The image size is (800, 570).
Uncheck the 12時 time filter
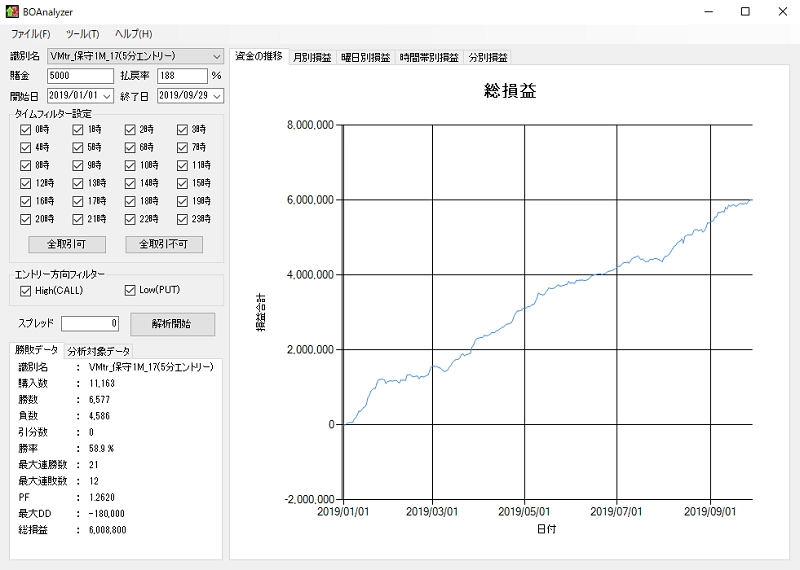coord(26,183)
